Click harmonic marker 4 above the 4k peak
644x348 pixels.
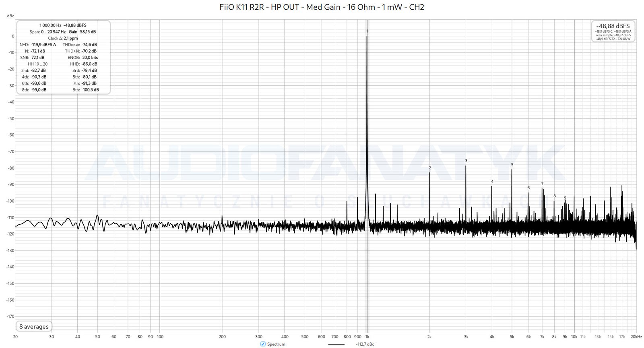coord(492,182)
